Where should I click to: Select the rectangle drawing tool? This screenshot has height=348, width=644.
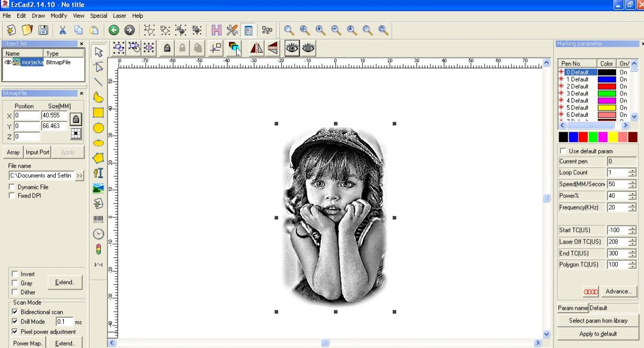[98, 113]
